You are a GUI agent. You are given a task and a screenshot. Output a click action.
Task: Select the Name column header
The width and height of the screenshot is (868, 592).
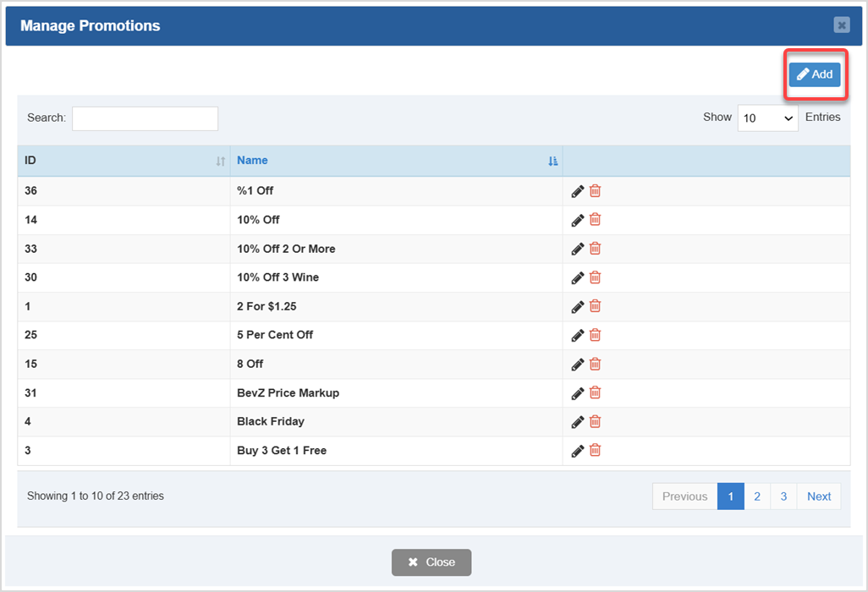[252, 160]
